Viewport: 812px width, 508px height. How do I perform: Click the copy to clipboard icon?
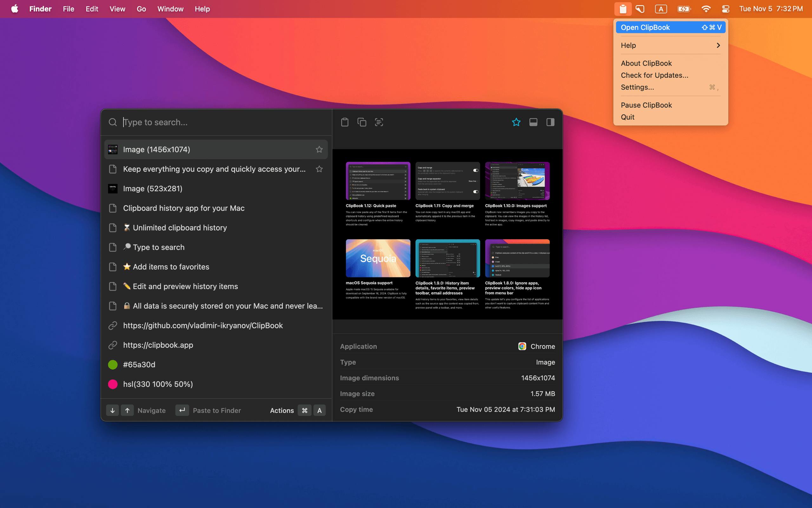(x=362, y=122)
